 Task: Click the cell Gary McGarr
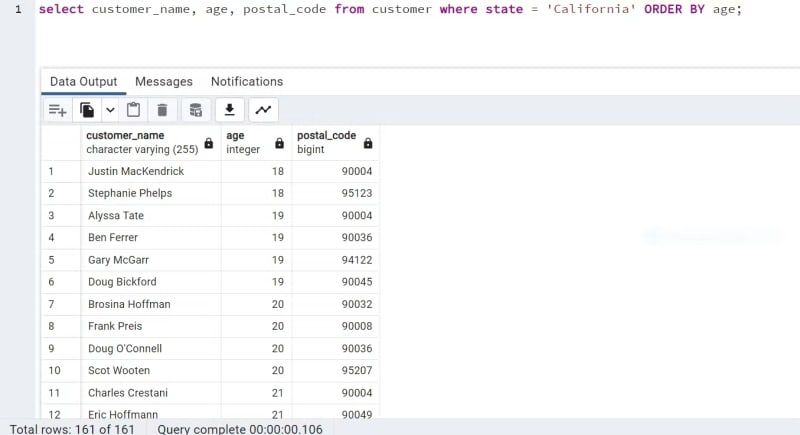click(151, 260)
